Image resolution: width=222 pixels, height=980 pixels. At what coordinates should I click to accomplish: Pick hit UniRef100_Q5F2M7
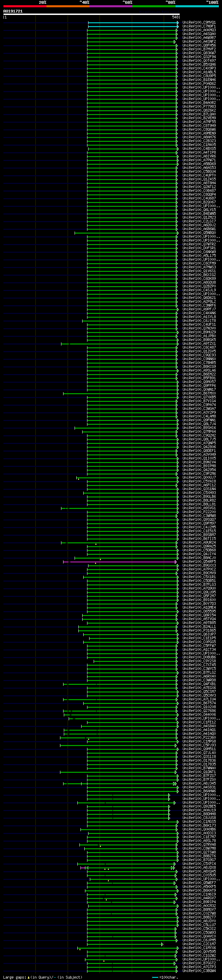pyautogui.click(x=199, y=596)
